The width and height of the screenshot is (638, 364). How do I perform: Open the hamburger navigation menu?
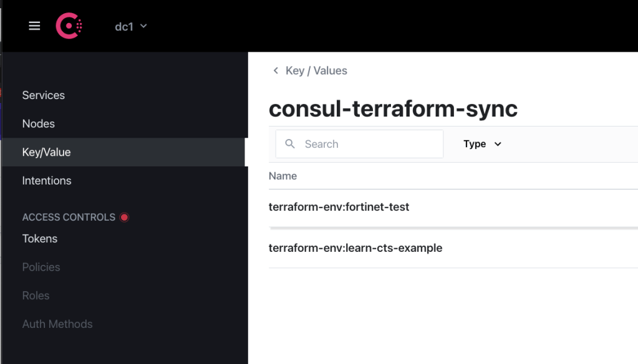(x=34, y=26)
